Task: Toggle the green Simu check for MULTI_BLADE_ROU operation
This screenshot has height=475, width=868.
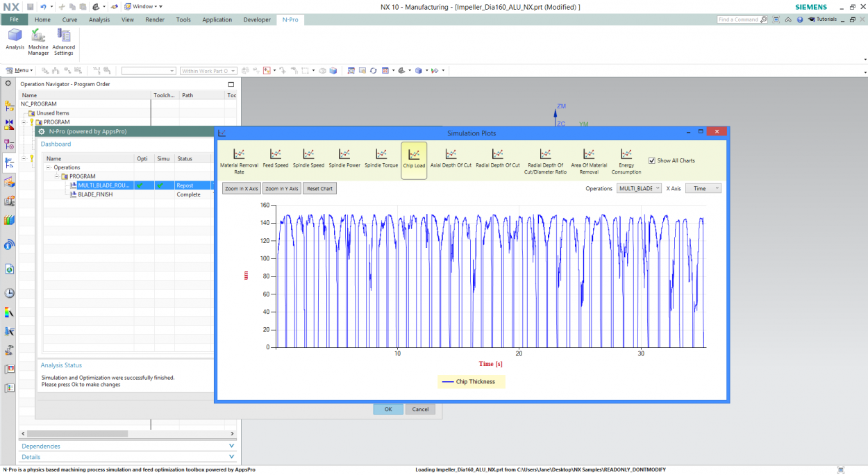Action: tap(162, 185)
